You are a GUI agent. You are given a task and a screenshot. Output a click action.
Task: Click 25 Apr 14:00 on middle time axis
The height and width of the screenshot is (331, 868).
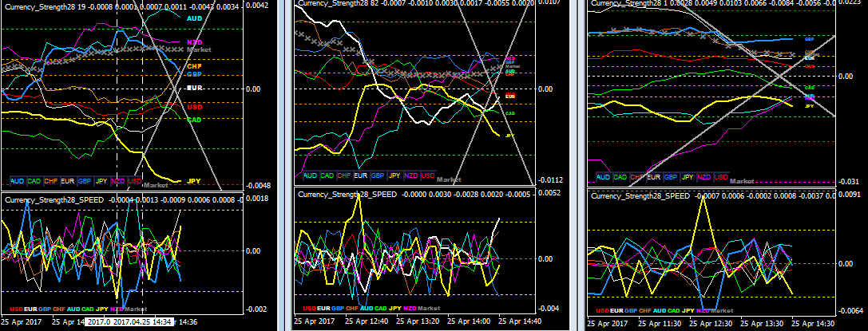coord(468,321)
